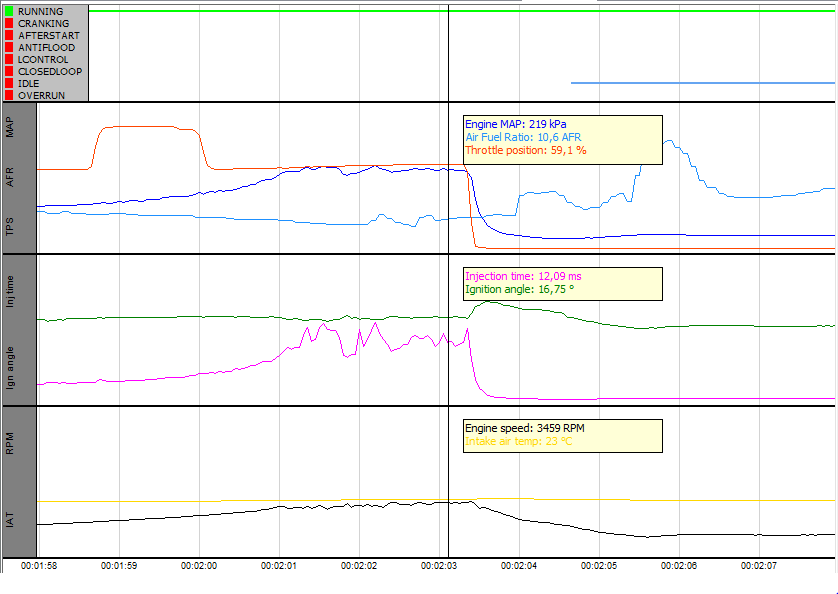The width and height of the screenshot is (838, 594).
Task: Click the Engine speed 3459 RPM readout
Action: 525,428
